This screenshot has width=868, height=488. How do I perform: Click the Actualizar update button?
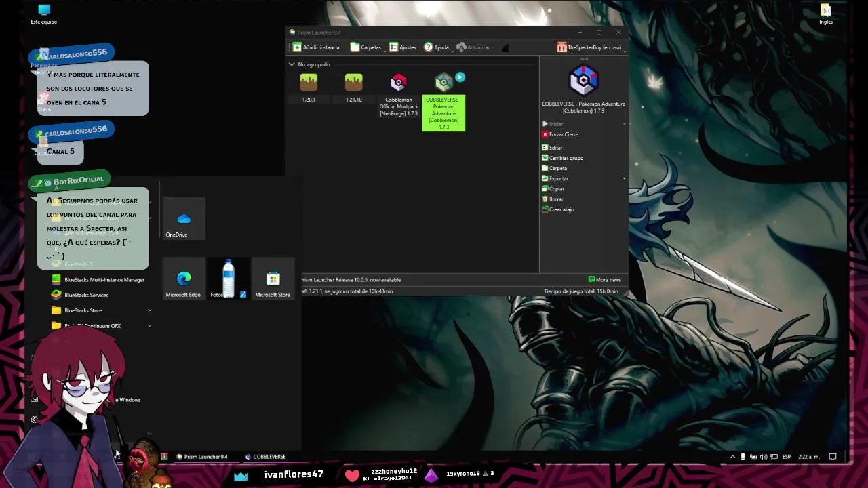(x=473, y=47)
